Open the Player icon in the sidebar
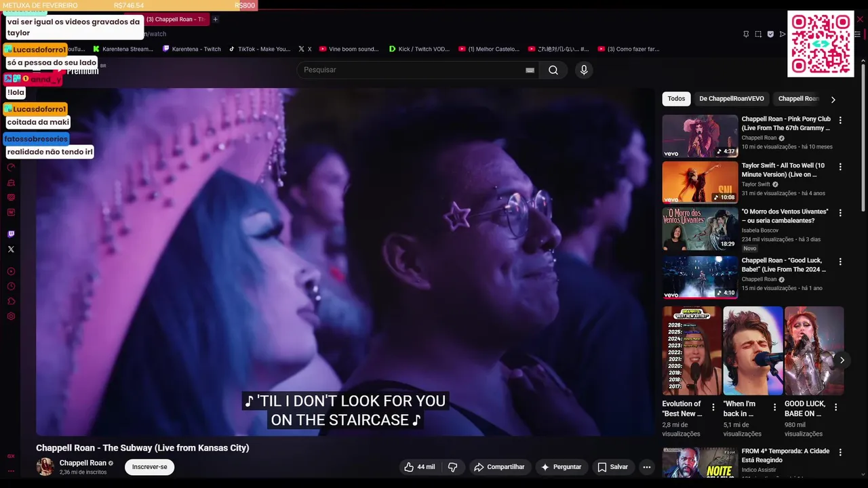 11,271
